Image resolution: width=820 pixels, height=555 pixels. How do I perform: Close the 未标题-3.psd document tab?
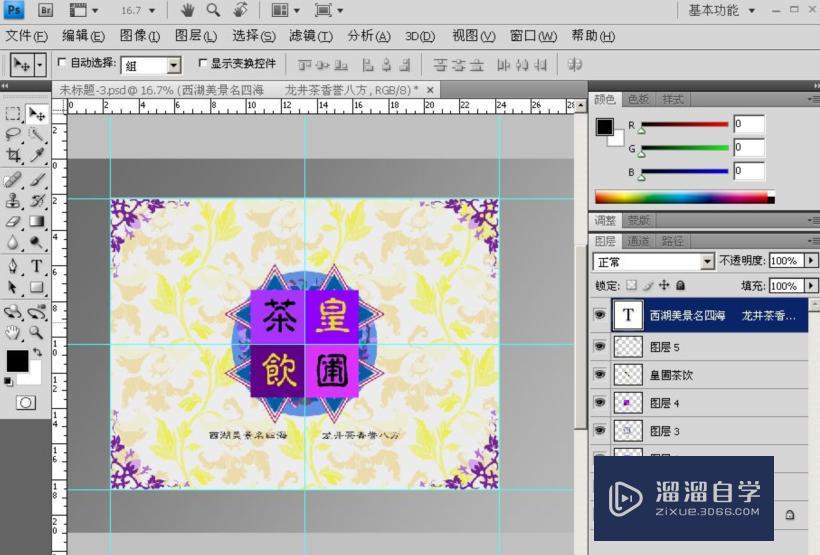pos(430,90)
